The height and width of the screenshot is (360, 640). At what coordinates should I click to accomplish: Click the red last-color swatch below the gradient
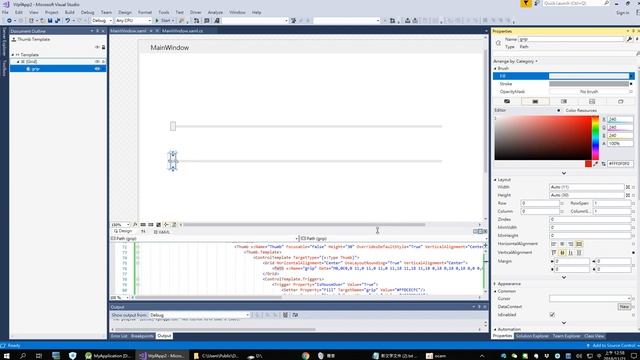coord(588,164)
